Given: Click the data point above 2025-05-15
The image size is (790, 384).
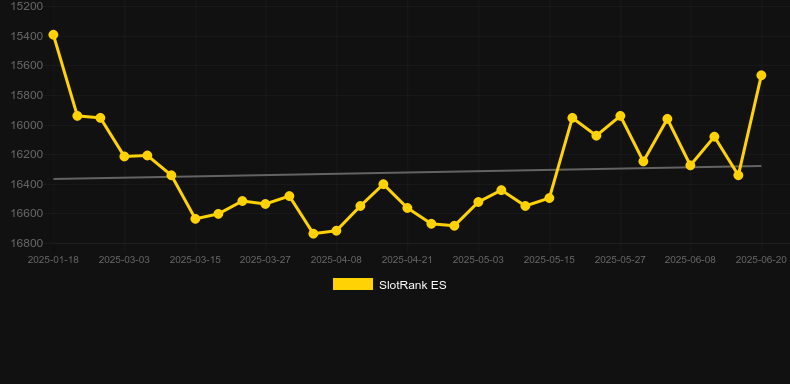Looking at the screenshot, I should (x=549, y=199).
